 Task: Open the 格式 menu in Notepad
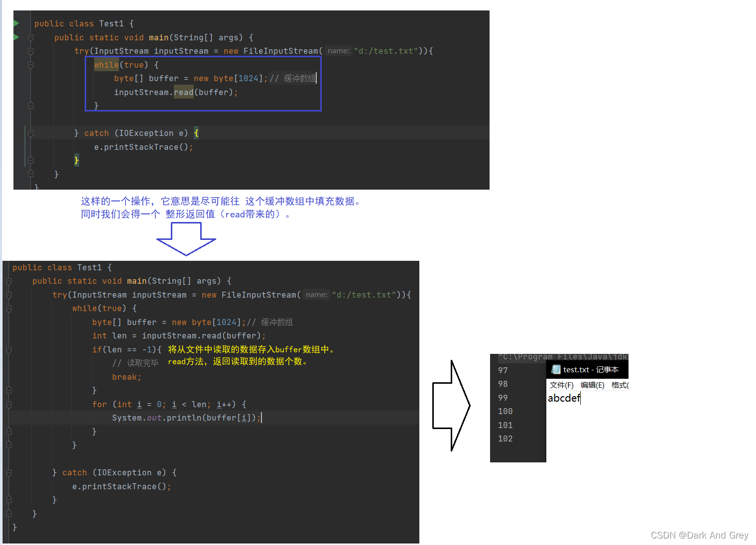coord(620,385)
